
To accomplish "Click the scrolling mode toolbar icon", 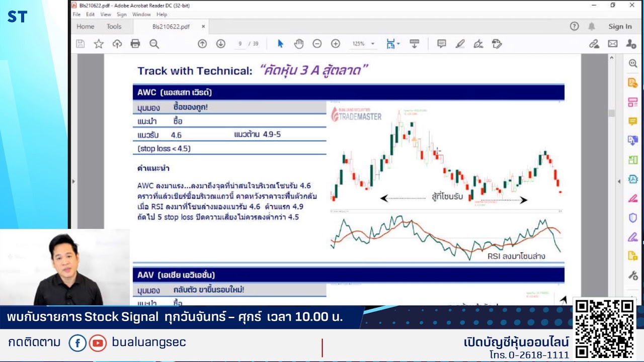I will coord(415,44).
